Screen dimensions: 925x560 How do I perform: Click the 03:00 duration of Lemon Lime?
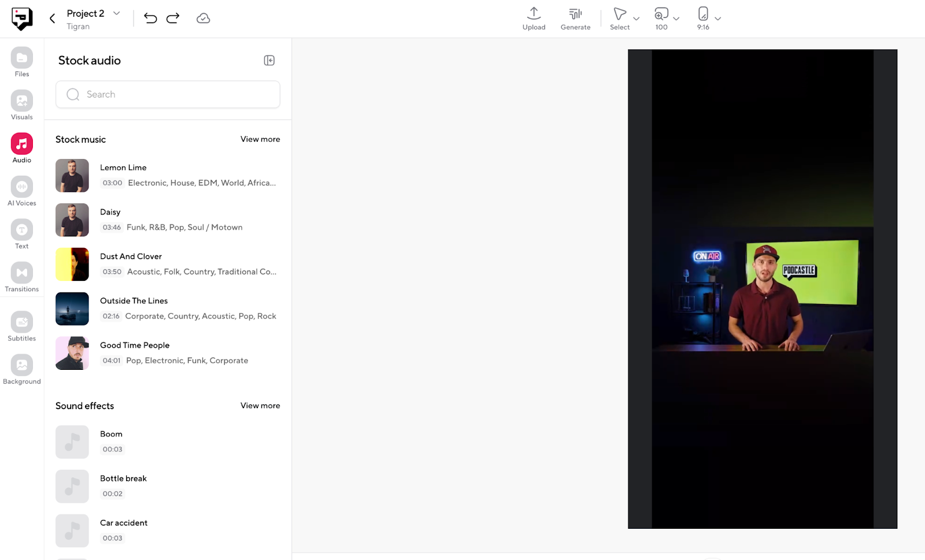pyautogui.click(x=112, y=183)
